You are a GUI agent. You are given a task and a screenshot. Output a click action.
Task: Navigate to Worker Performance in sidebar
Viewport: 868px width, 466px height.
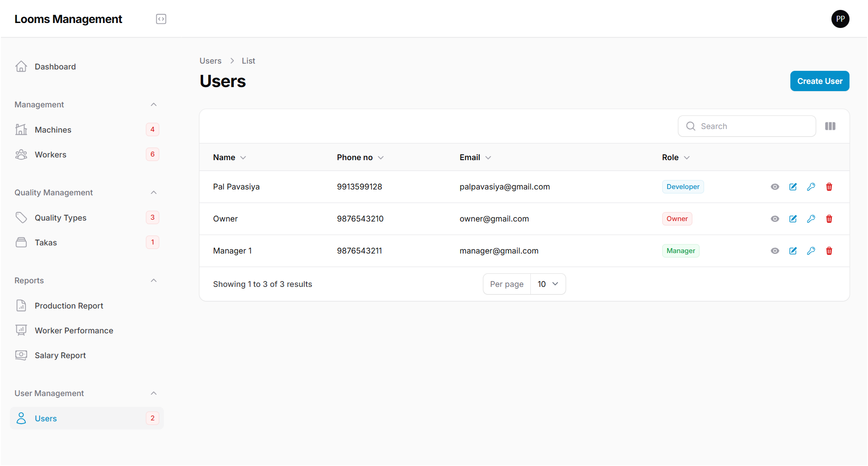[74, 330]
